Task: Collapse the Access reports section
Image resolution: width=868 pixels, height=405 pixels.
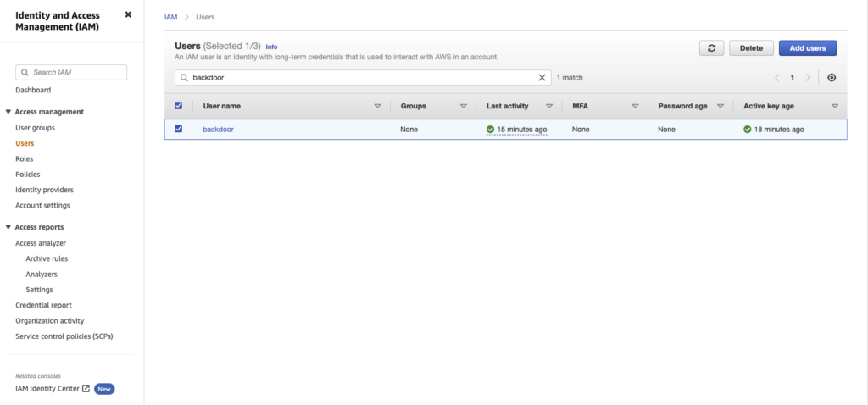Action: (8, 227)
